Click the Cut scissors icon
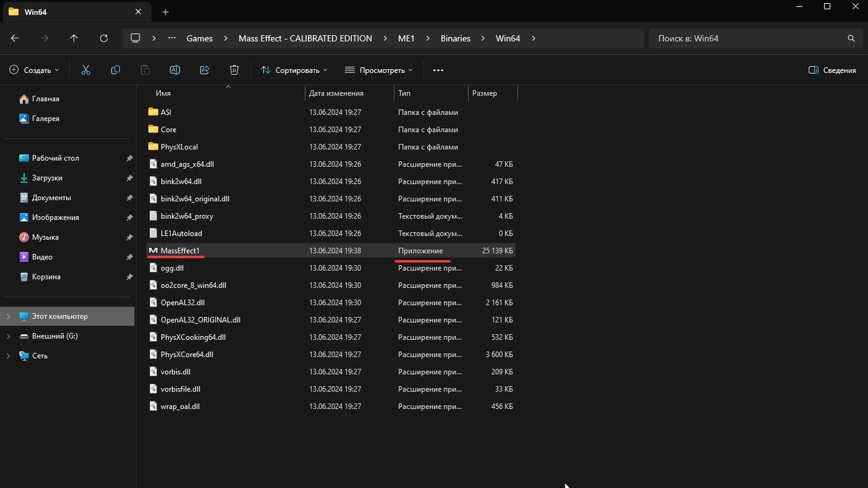The height and width of the screenshot is (488, 868). click(x=86, y=70)
